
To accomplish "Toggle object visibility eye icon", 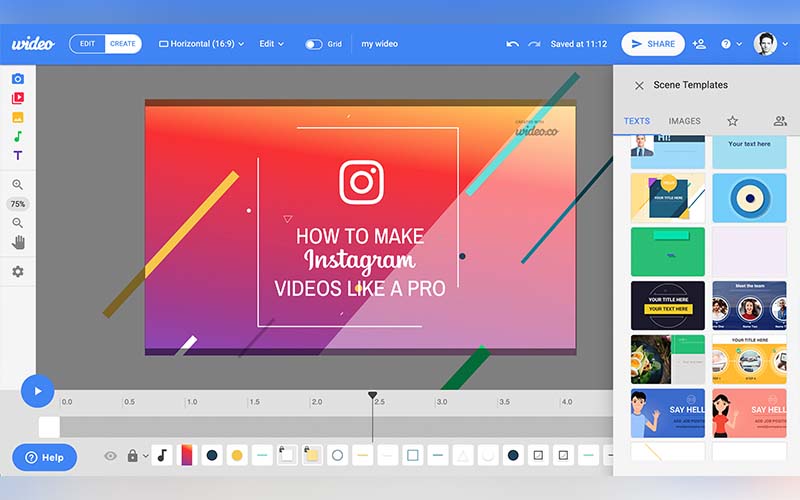I will 110,456.
